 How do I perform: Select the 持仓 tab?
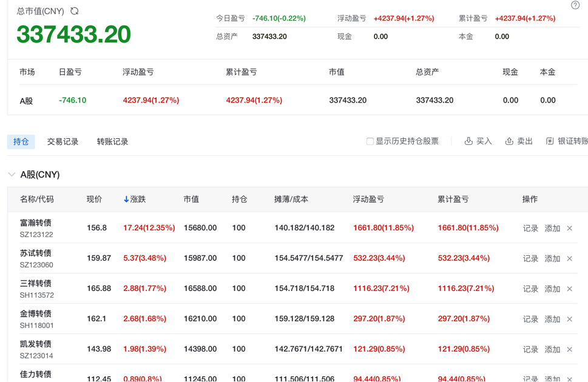click(21, 141)
